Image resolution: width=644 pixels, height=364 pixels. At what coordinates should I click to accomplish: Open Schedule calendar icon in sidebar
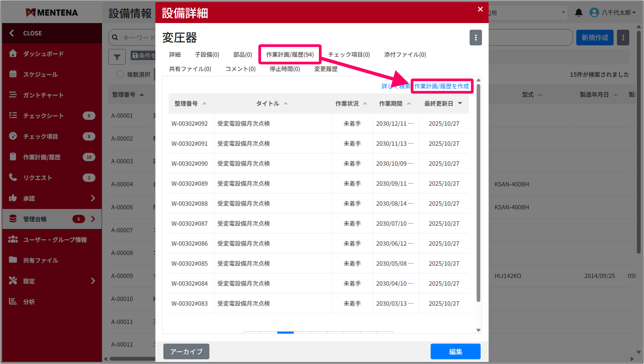(x=13, y=74)
